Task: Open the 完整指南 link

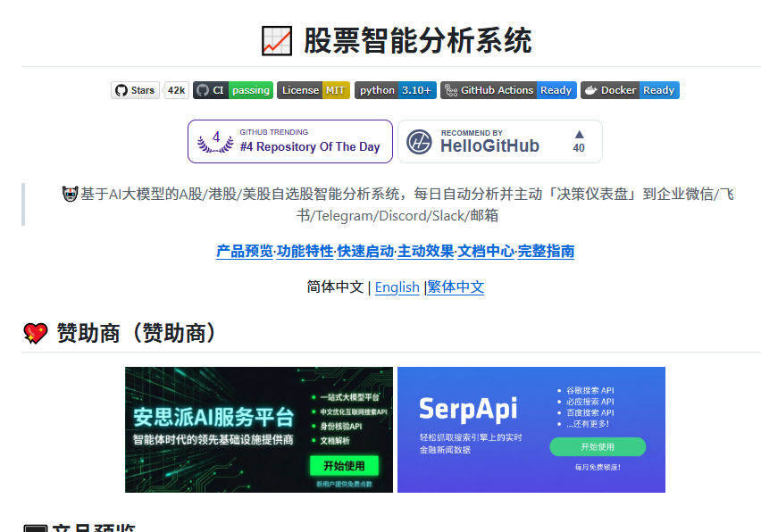Action: tap(546, 251)
